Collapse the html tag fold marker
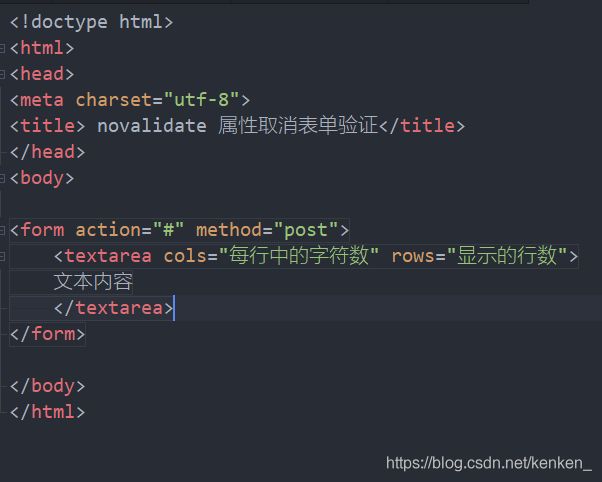This screenshot has height=482, width=602. point(2,48)
